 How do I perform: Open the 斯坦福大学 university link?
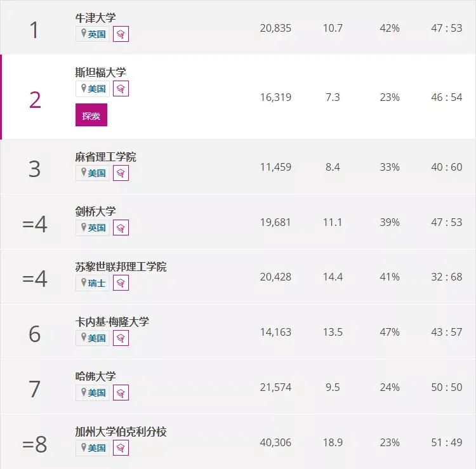click(100, 72)
